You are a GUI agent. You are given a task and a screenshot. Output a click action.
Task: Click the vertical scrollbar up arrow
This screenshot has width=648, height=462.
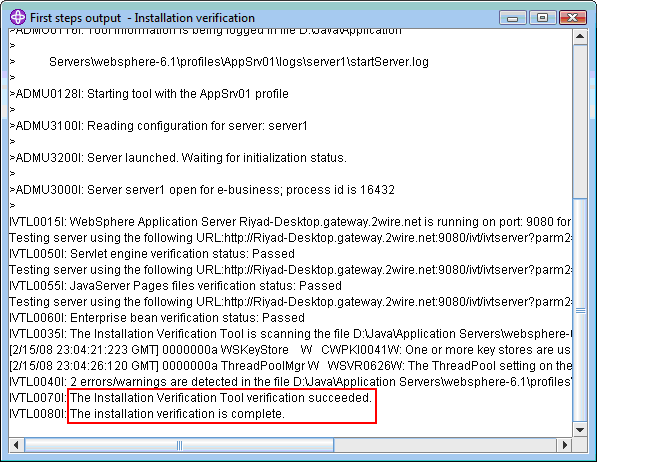[x=580, y=36]
